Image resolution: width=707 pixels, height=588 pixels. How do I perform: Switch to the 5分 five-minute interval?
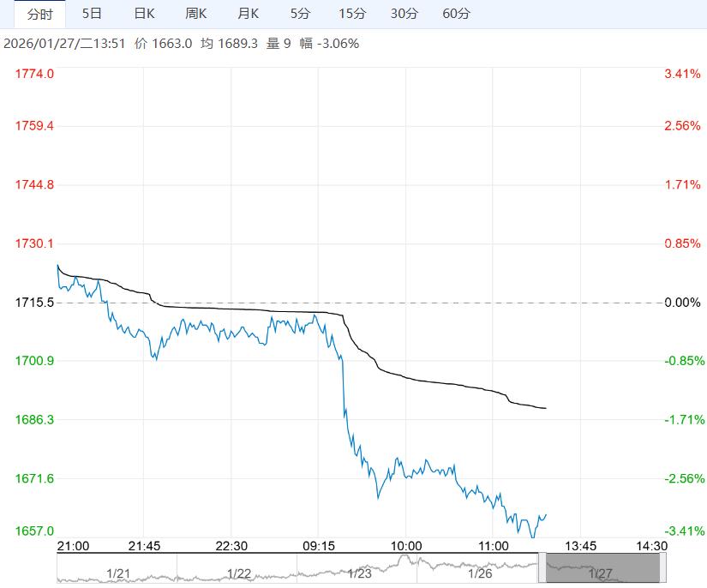301,14
